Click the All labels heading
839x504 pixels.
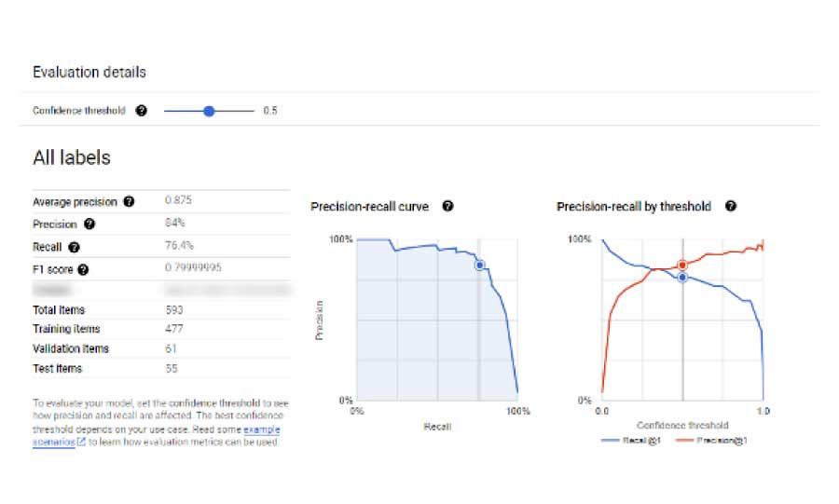pyautogui.click(x=72, y=158)
